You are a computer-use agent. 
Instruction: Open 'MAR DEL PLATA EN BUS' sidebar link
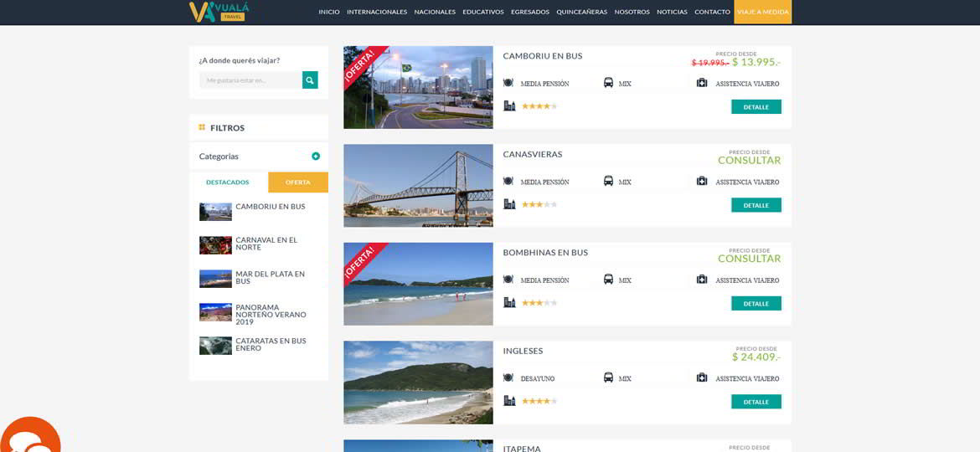270,277
